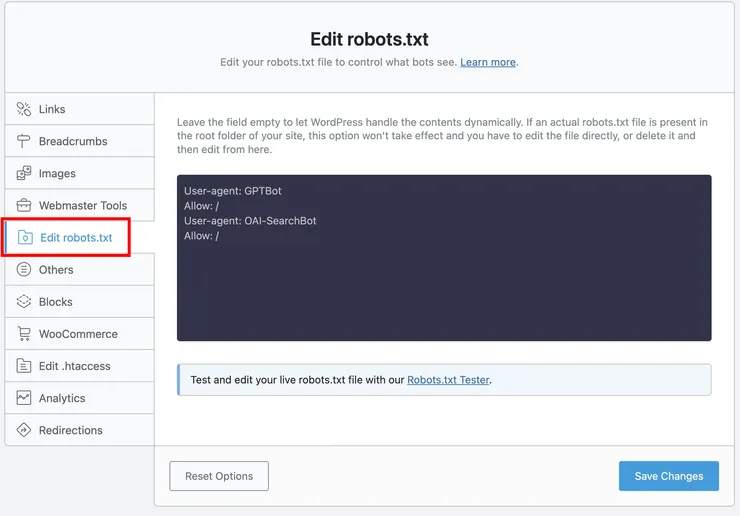
Task: Click the Reset Options button
Action: pos(219,476)
